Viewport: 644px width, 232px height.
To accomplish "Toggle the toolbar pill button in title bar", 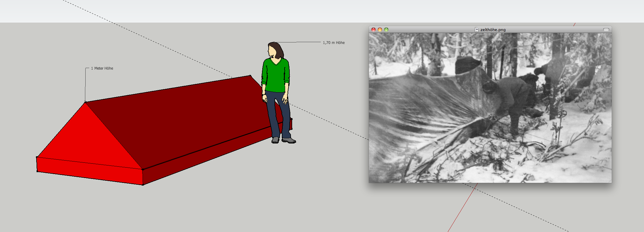I will pyautogui.click(x=606, y=30).
